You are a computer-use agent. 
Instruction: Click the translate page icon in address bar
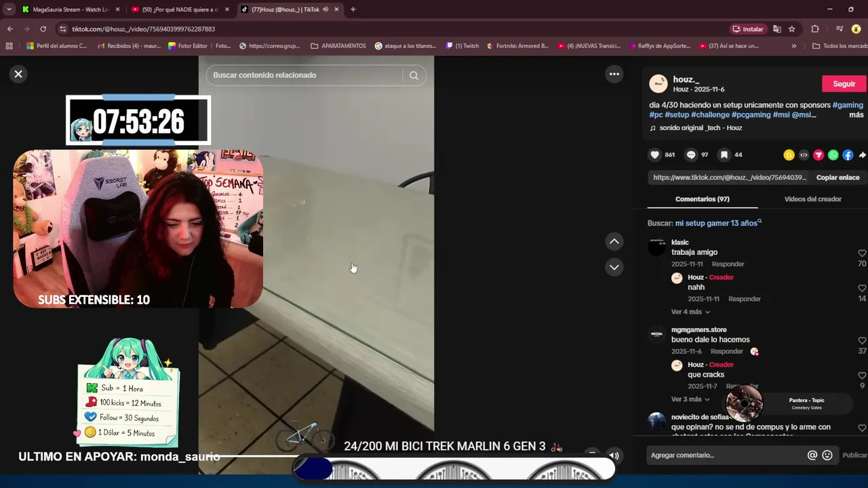point(776,29)
